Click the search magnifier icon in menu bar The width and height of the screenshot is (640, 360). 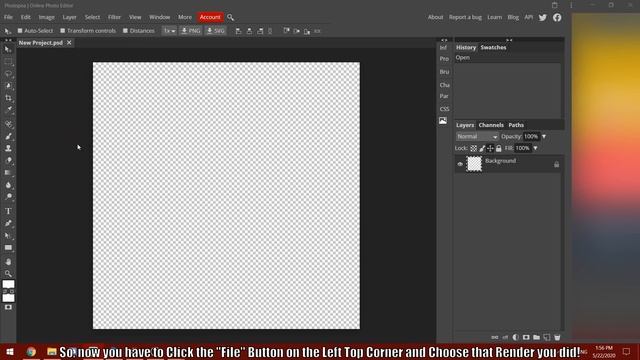click(x=230, y=17)
